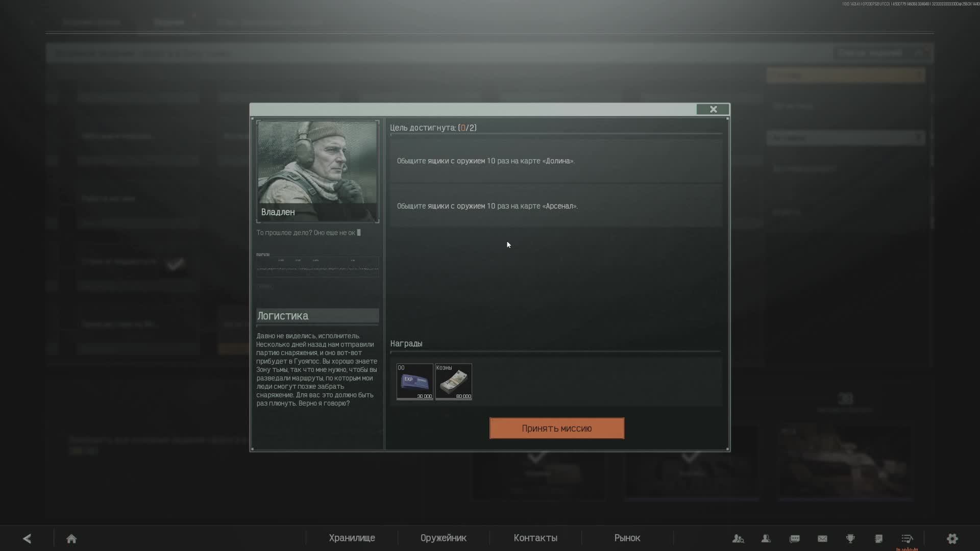Go back with the left arrow icon
Screen dimensions: 980x551
(27, 538)
